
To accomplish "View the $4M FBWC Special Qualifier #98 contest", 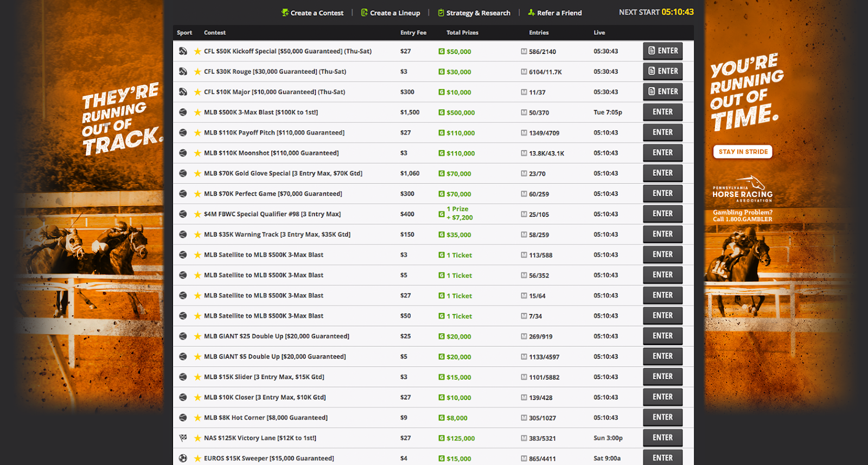I will (x=272, y=214).
